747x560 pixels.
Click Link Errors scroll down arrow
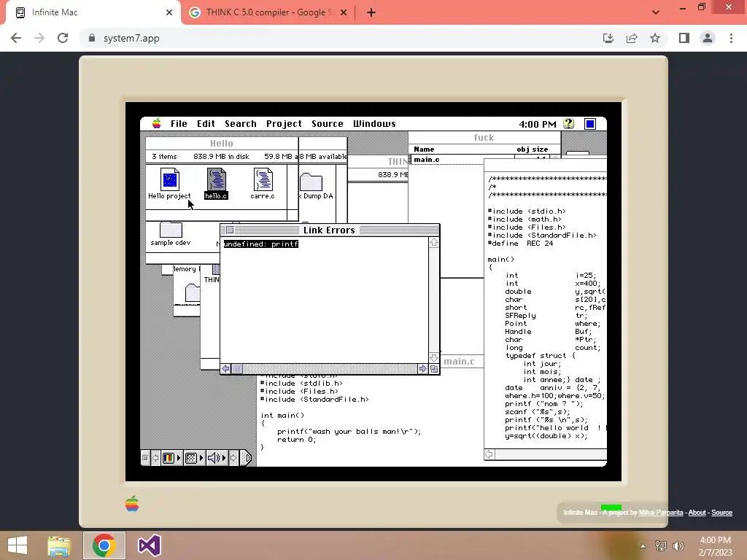coord(433,357)
